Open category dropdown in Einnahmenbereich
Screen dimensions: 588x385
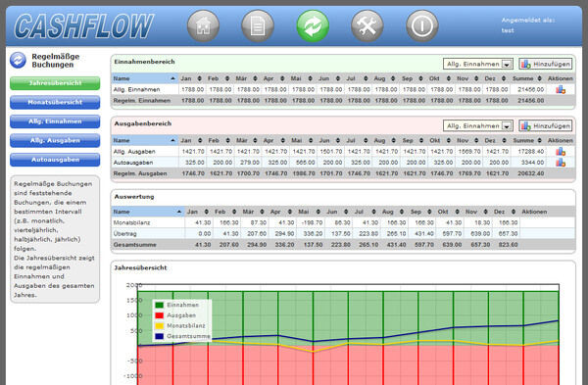tap(478, 64)
